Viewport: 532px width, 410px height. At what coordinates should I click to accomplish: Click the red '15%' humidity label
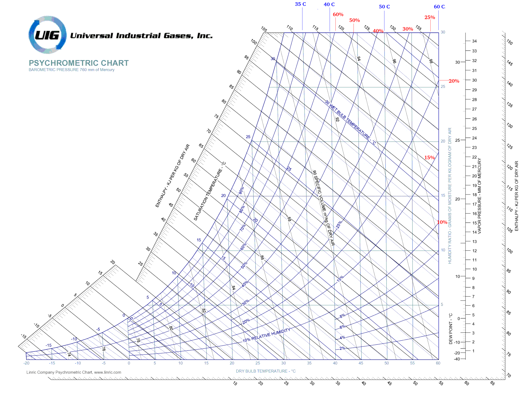[430, 158]
